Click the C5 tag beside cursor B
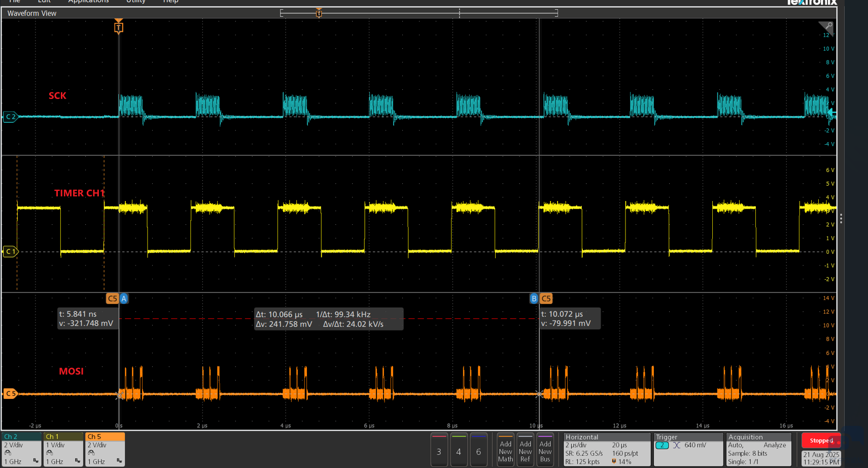The width and height of the screenshot is (868, 468). pyautogui.click(x=546, y=298)
